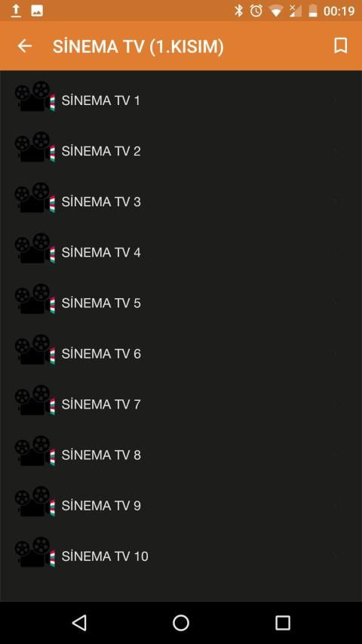The image size is (362, 644).
Task: Open the SİNEMA TV 2 channel
Action: point(181,151)
